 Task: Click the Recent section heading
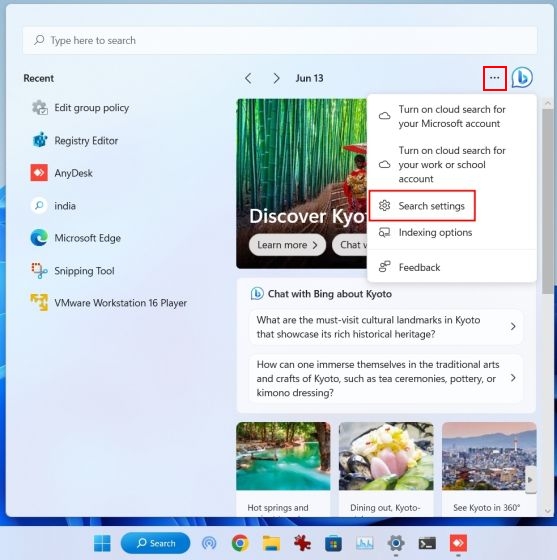39,78
